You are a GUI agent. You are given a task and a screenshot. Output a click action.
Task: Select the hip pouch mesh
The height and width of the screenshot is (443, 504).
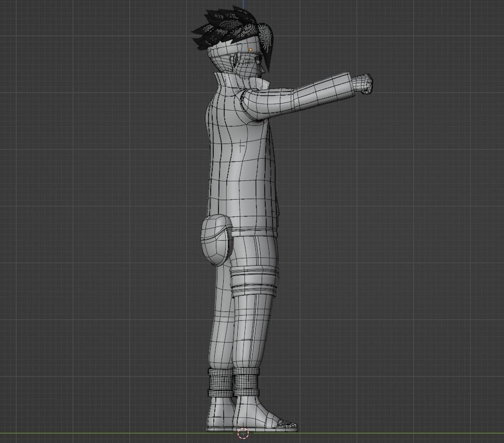tap(216, 240)
